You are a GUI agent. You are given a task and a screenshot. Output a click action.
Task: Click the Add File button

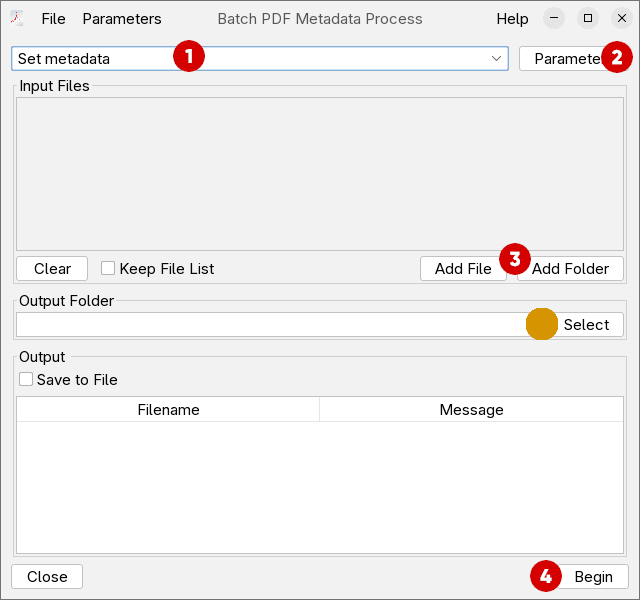[463, 269]
